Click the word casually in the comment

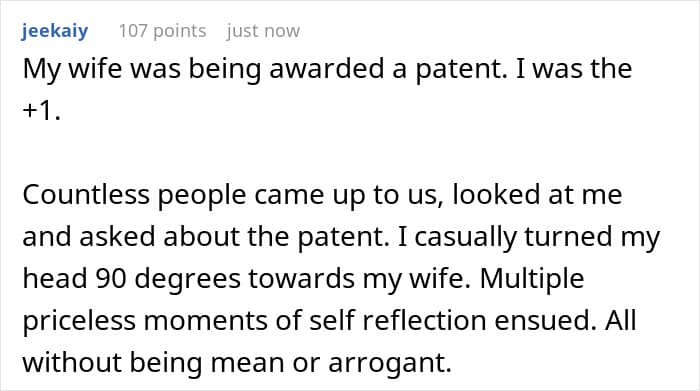[x=465, y=238]
